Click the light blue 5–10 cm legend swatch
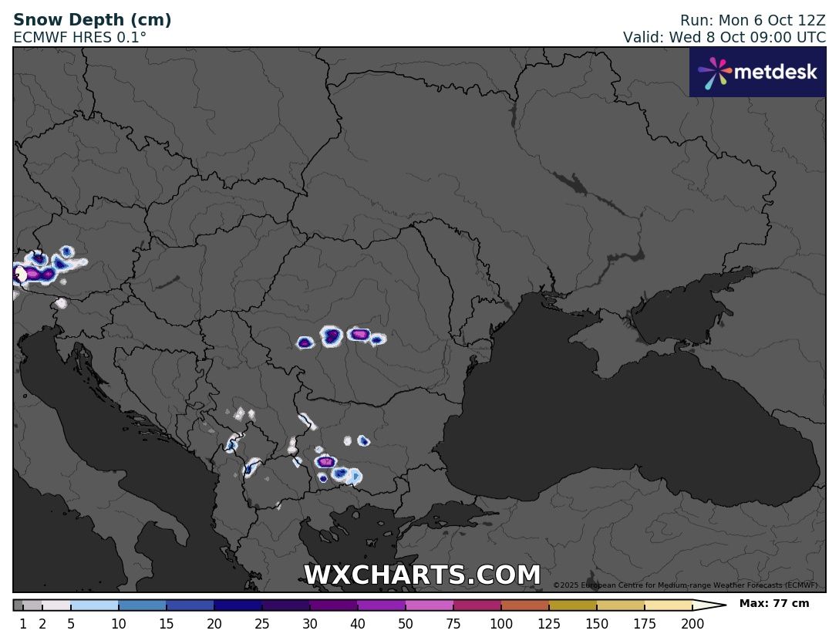The image size is (839, 644). click(x=94, y=605)
